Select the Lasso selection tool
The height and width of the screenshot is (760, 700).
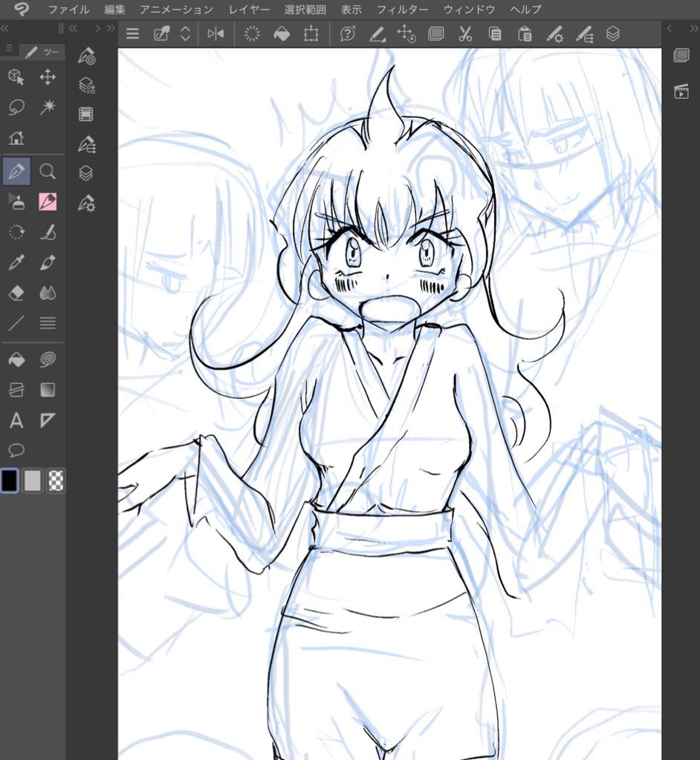click(16, 107)
